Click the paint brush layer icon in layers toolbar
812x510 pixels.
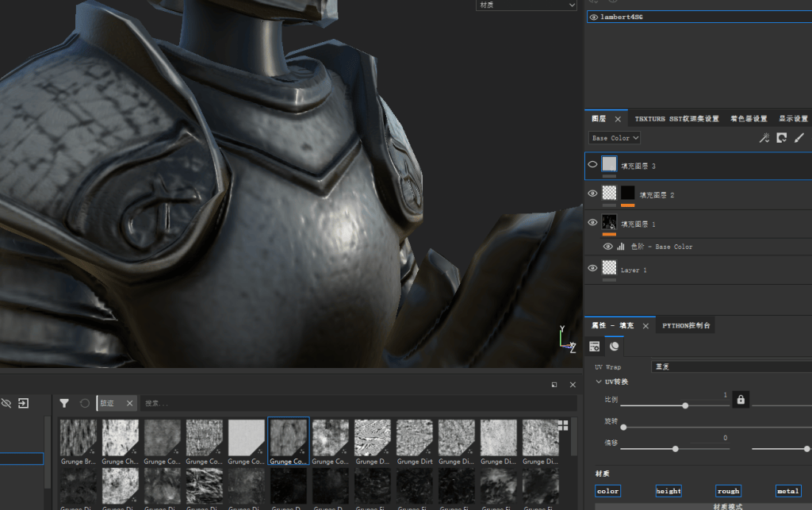click(799, 138)
